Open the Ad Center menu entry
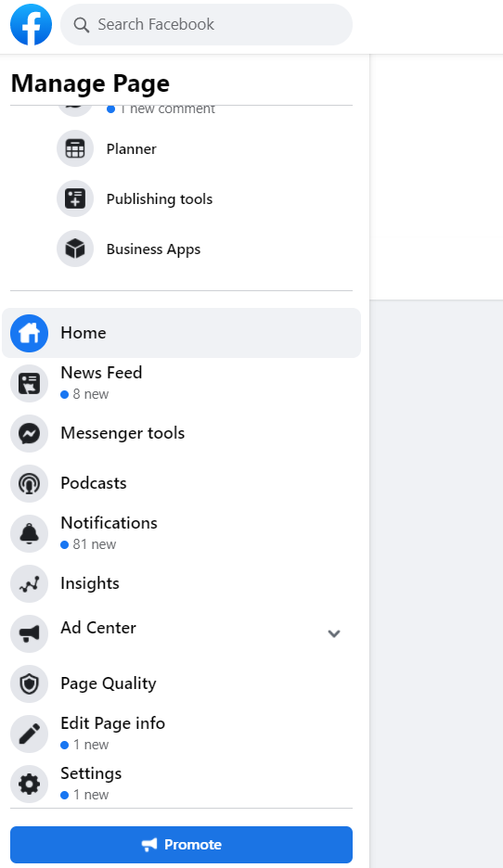This screenshot has width=503, height=868. click(x=181, y=633)
